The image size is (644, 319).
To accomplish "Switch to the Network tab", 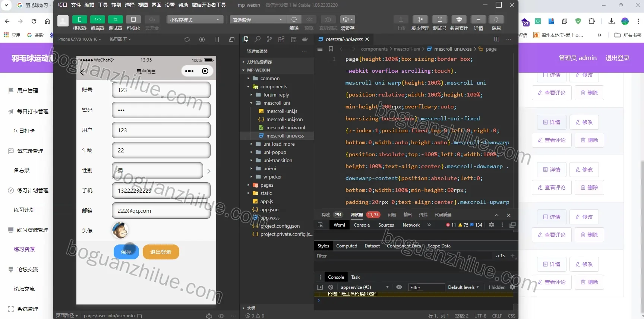I will pyautogui.click(x=411, y=225).
